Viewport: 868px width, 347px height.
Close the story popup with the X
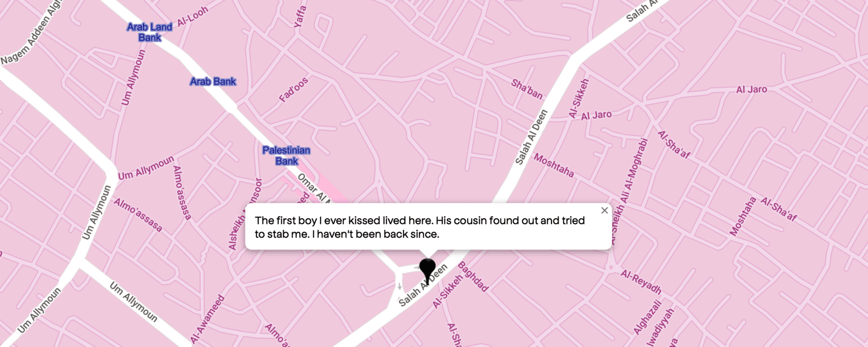click(x=605, y=211)
